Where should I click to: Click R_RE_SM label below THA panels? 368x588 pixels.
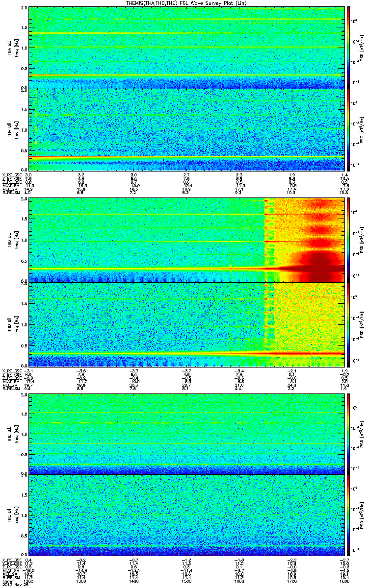(10, 193)
